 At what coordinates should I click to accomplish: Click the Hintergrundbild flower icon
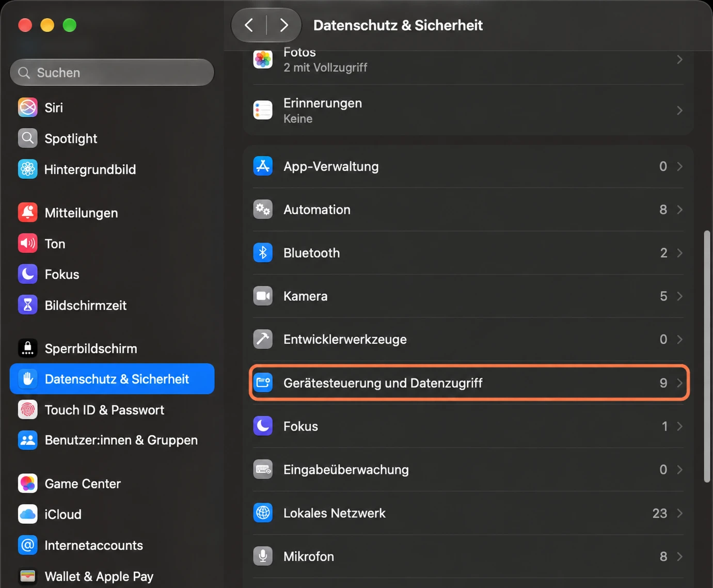28,169
